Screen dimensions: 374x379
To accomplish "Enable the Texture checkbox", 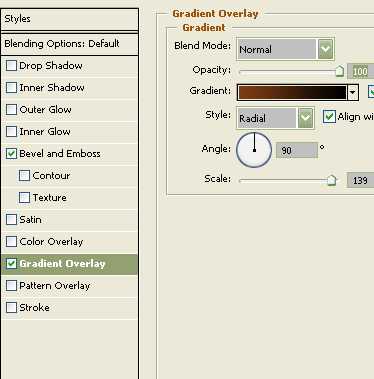I will pyautogui.click(x=24, y=198).
